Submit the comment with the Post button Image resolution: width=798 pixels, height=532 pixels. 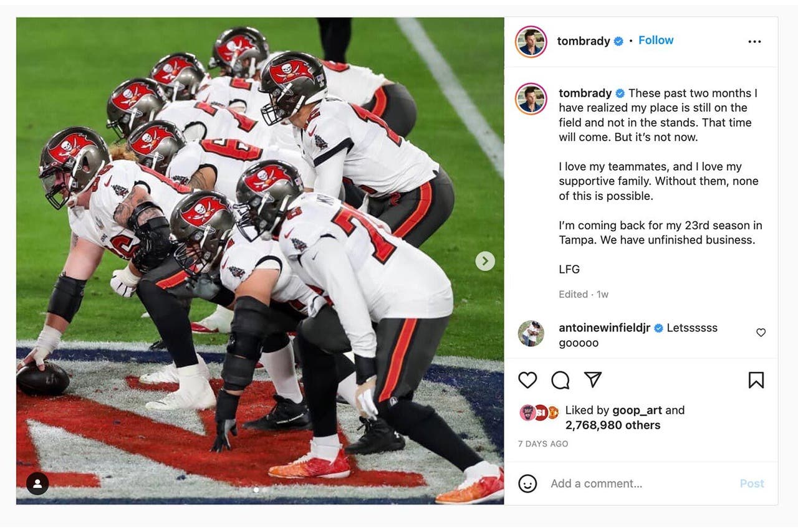752,483
